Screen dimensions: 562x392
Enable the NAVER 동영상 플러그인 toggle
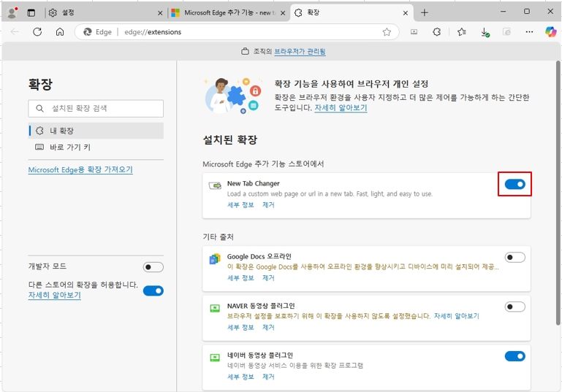514,307
